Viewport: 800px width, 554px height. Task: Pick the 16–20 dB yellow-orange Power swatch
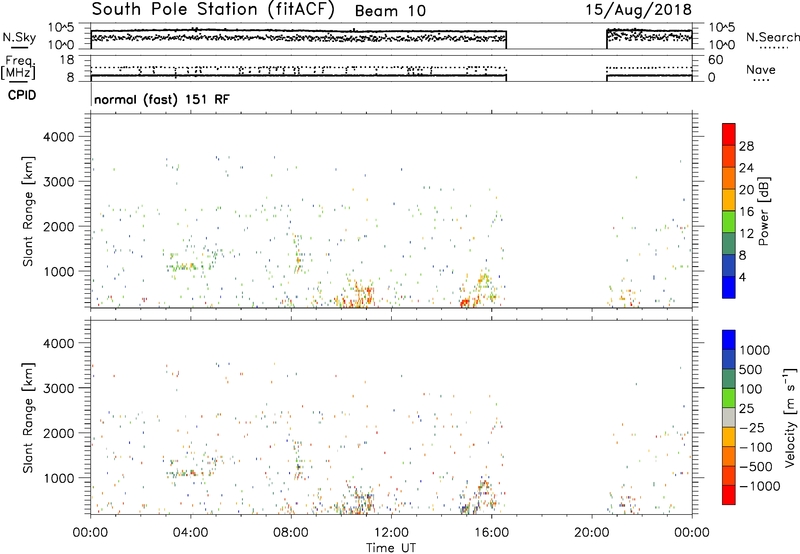729,199
